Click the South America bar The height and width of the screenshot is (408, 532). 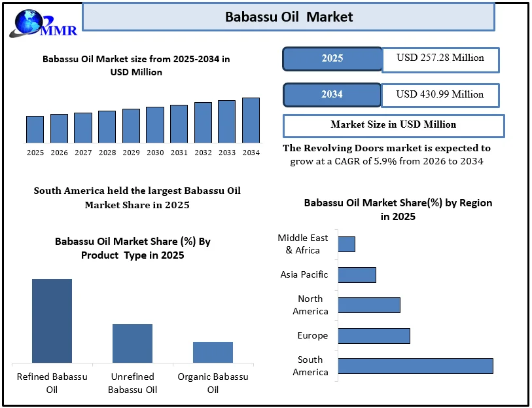[416, 366]
